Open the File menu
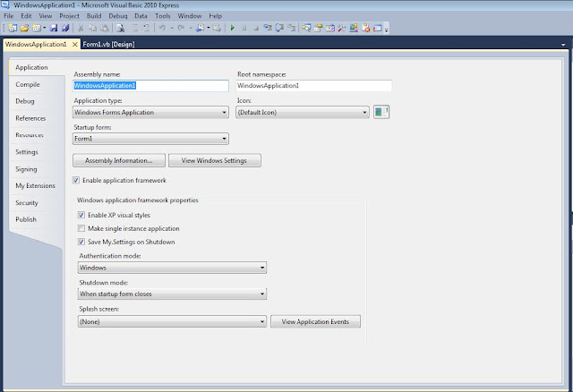This screenshot has width=573, height=392. pyautogui.click(x=8, y=16)
